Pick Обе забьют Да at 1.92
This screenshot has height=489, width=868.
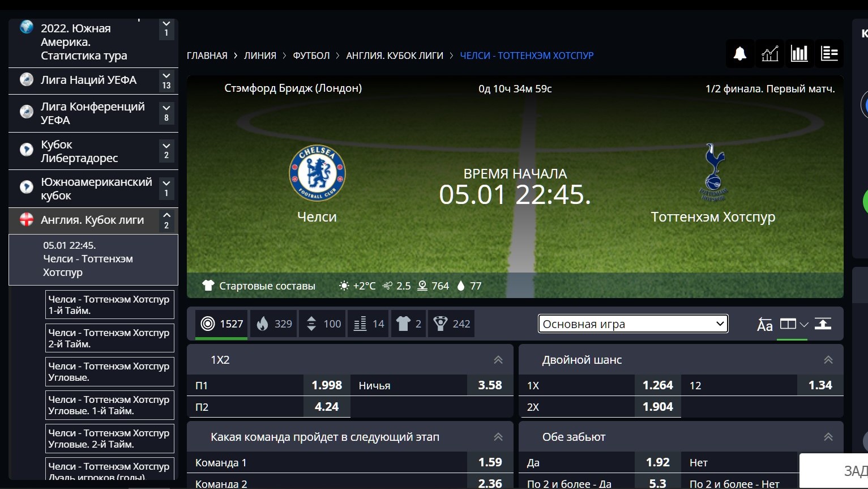point(657,462)
